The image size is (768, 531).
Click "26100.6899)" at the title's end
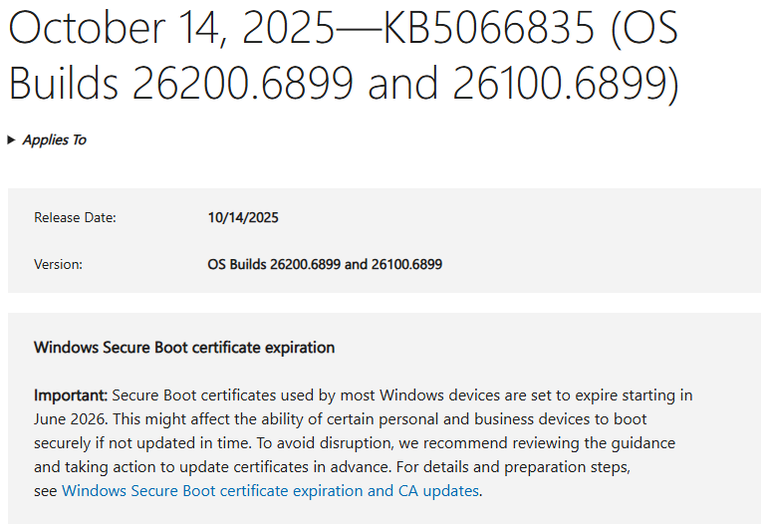click(564, 86)
